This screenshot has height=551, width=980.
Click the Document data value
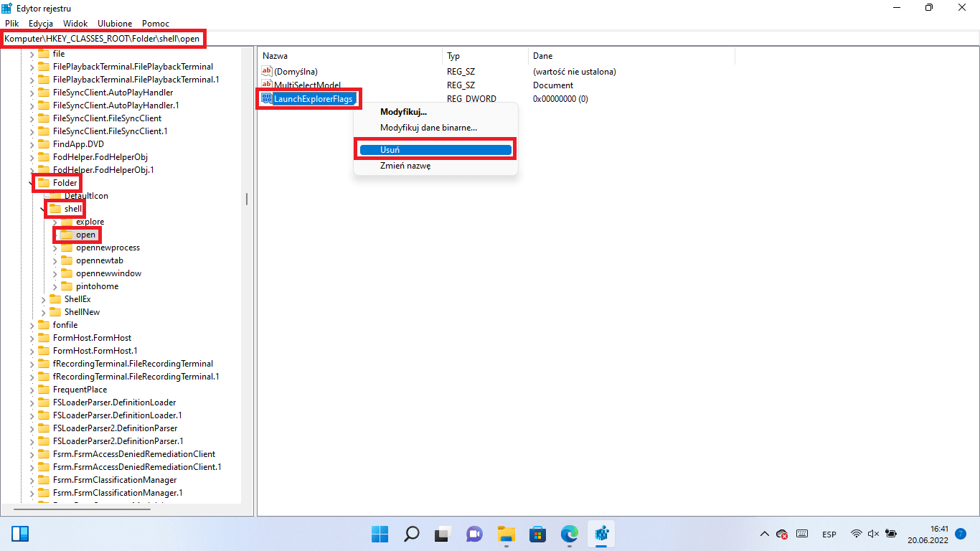click(553, 85)
